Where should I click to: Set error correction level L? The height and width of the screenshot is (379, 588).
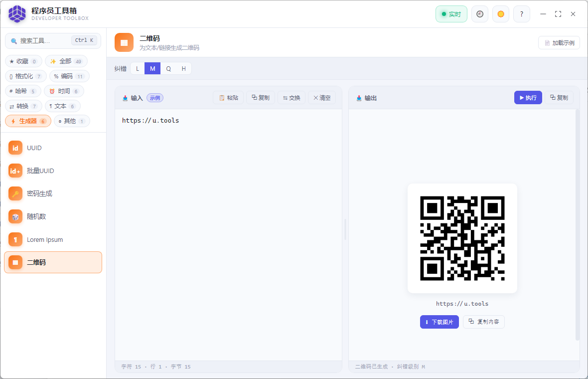tap(138, 69)
